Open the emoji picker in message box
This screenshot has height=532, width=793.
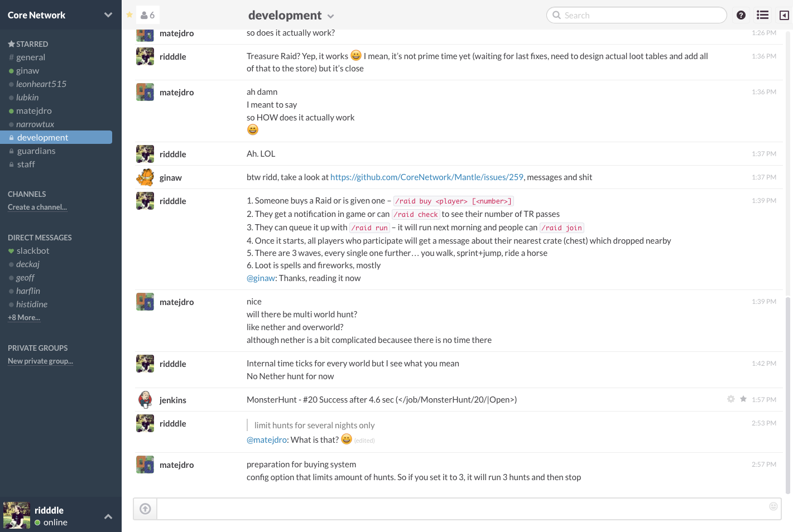pyautogui.click(x=773, y=506)
